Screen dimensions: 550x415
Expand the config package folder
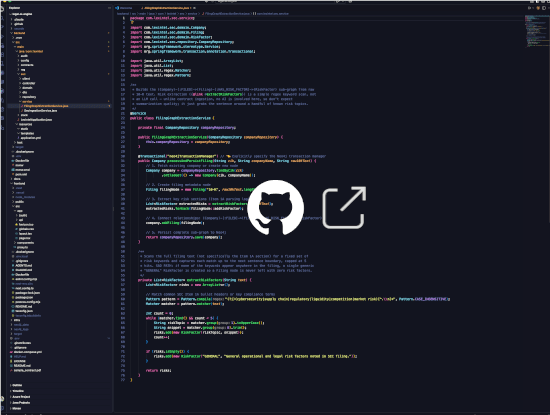pos(25,60)
